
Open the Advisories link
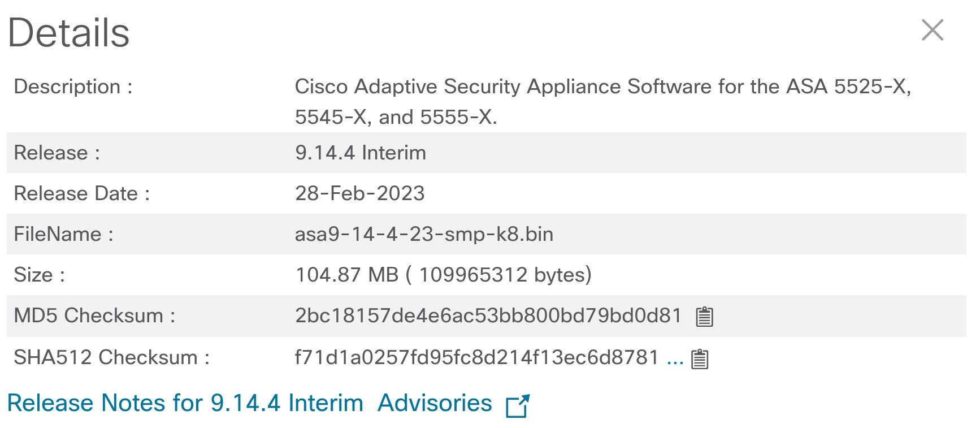(x=435, y=403)
